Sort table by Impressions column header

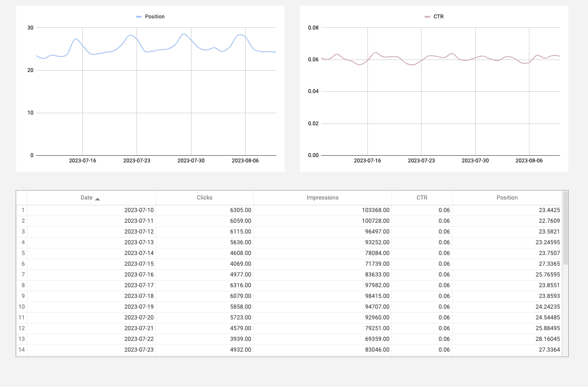pyautogui.click(x=323, y=198)
